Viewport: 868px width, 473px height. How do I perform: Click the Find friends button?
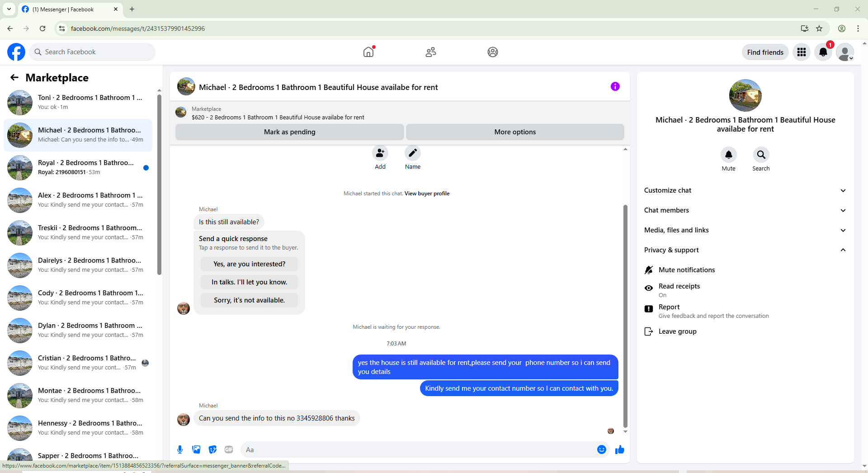pos(765,52)
